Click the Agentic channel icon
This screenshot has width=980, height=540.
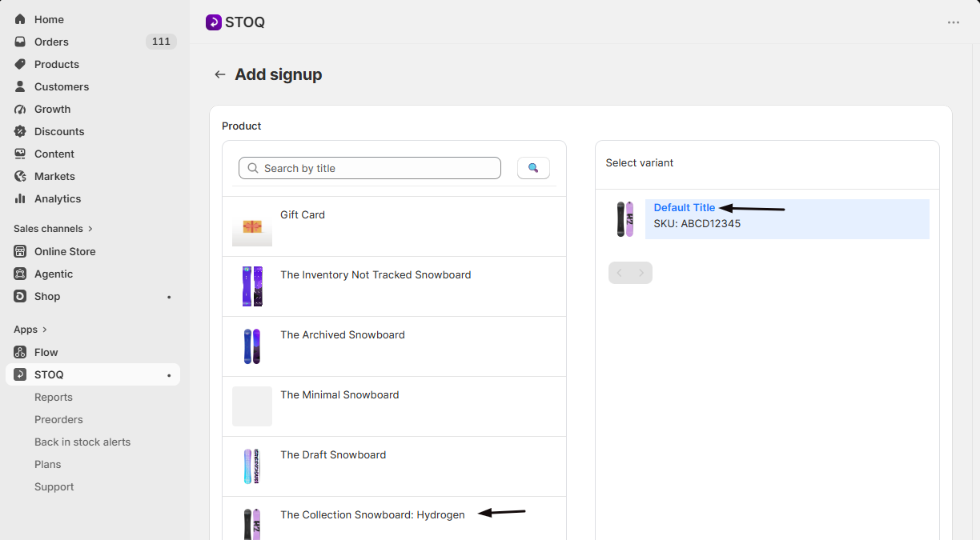pyautogui.click(x=20, y=274)
